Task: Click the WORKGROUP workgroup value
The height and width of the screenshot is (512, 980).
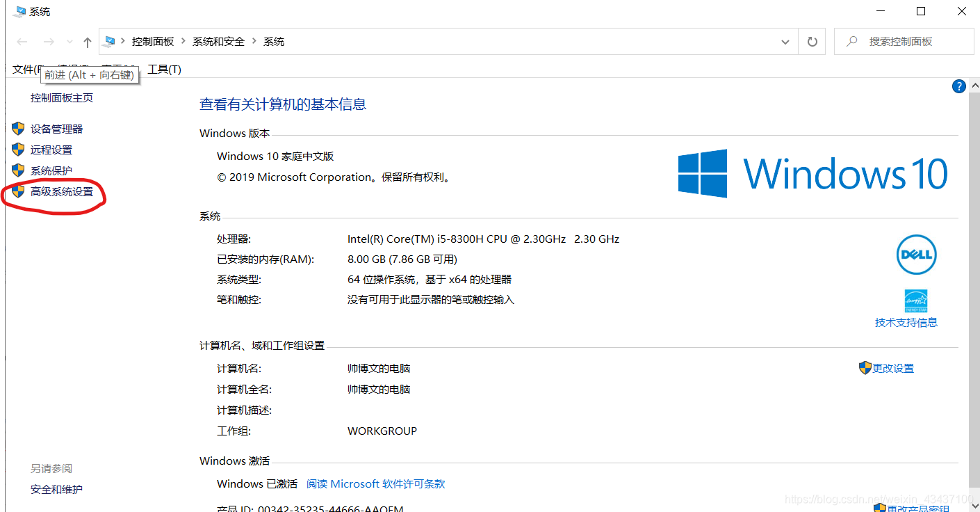Action: point(382,431)
